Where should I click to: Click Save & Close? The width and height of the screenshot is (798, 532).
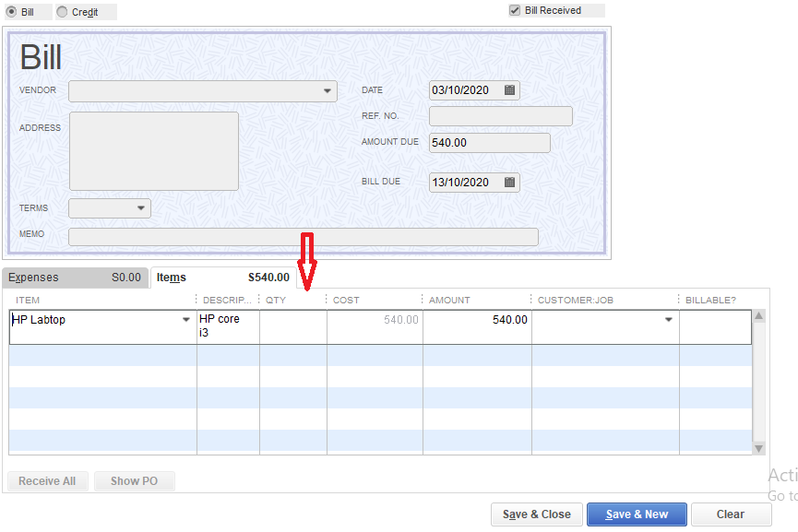536,514
